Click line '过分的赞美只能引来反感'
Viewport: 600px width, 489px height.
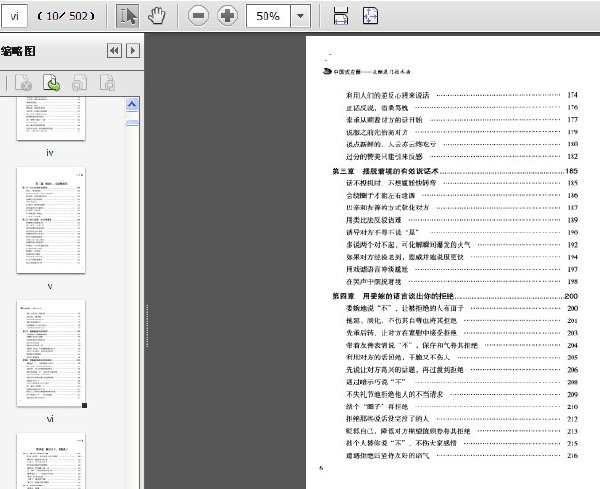point(384,156)
